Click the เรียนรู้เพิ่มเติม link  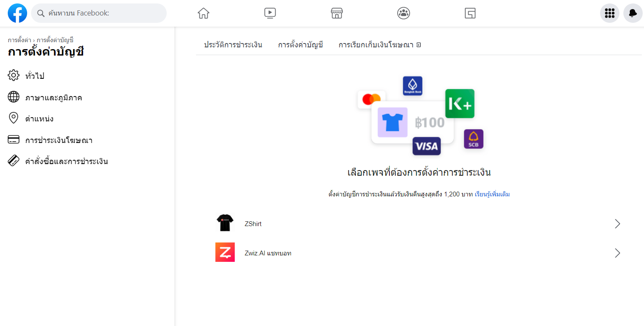tap(492, 194)
